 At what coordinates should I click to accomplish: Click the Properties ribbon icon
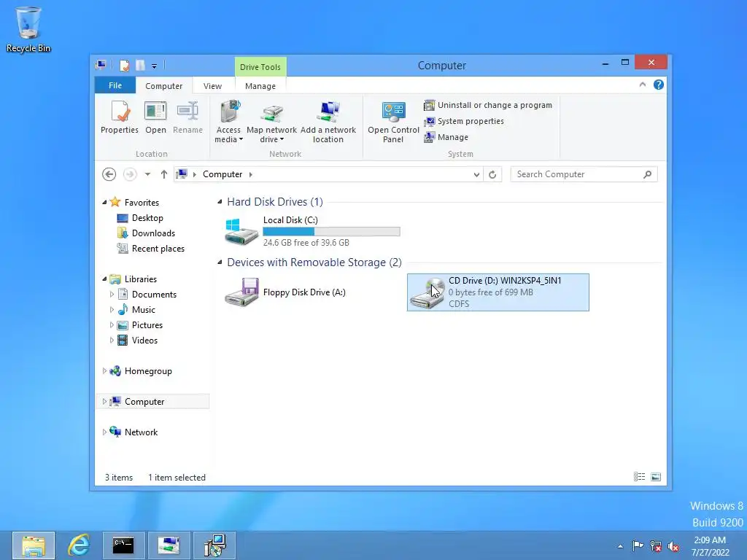pos(120,117)
